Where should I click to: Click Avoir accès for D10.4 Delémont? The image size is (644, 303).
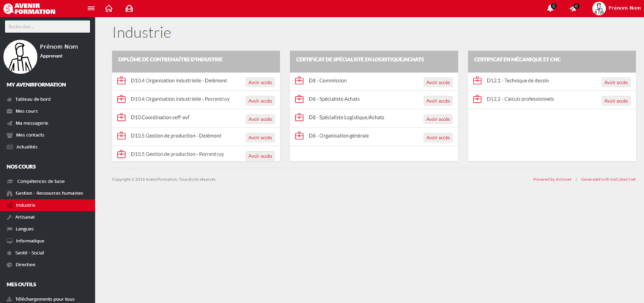coord(260,83)
